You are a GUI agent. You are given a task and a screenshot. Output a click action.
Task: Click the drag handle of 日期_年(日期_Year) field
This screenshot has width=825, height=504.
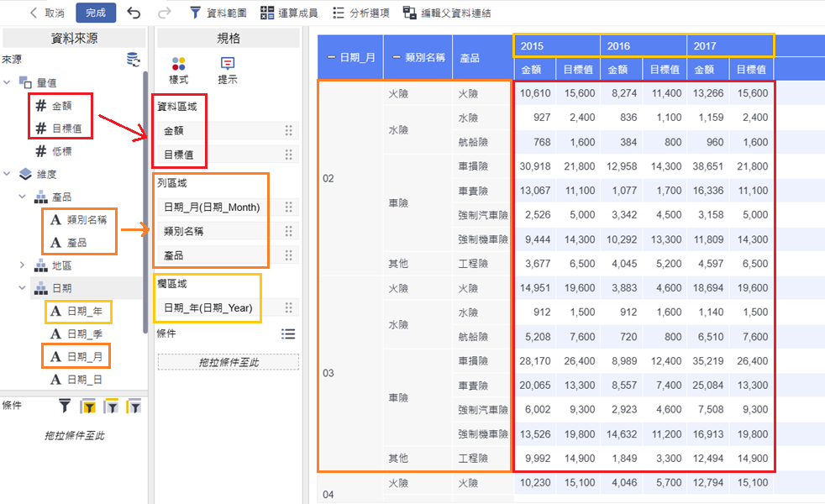pos(288,307)
